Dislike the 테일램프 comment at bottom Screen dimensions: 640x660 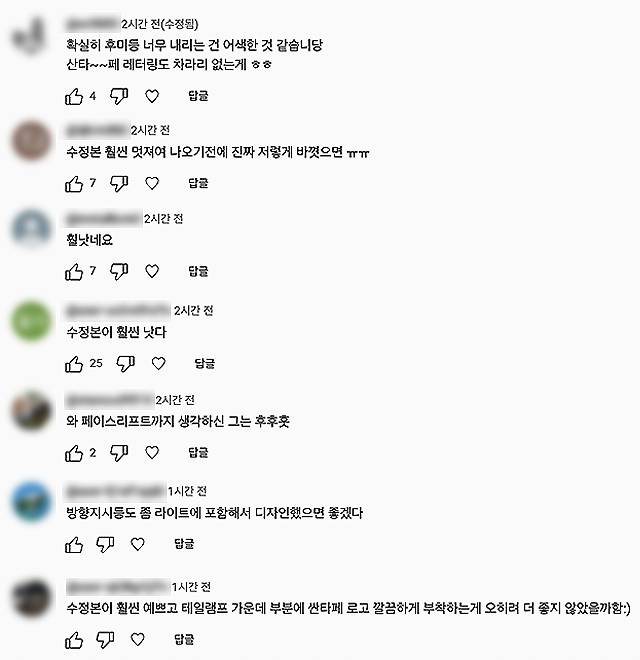point(105,640)
